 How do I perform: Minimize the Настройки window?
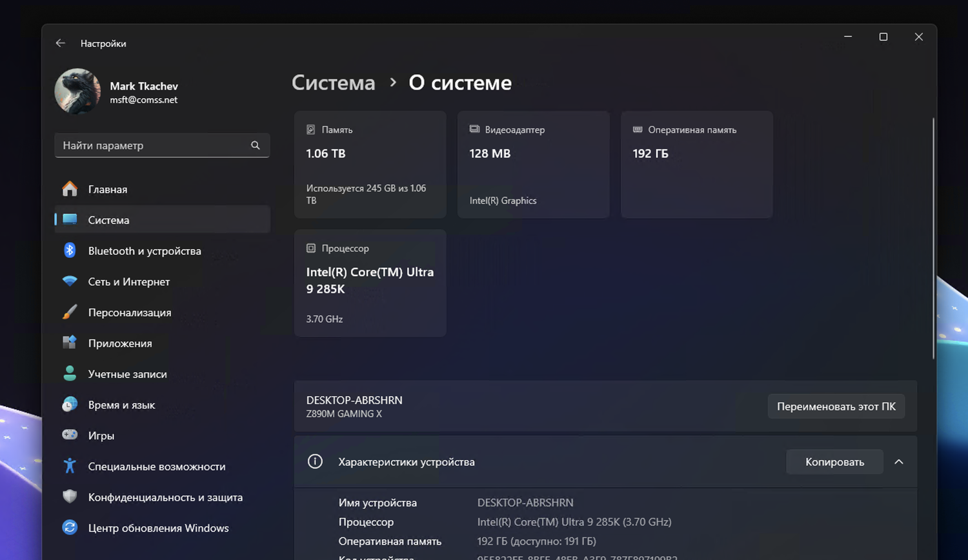coord(848,37)
